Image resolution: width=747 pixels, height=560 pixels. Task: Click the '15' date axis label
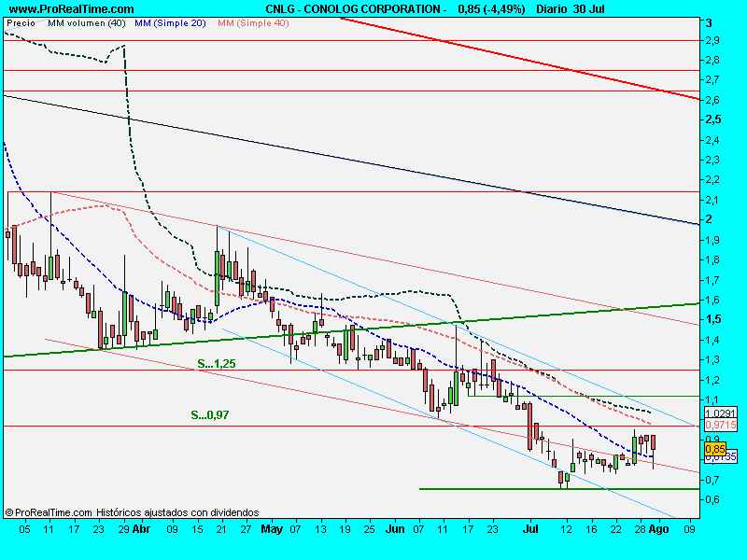pos(197,529)
